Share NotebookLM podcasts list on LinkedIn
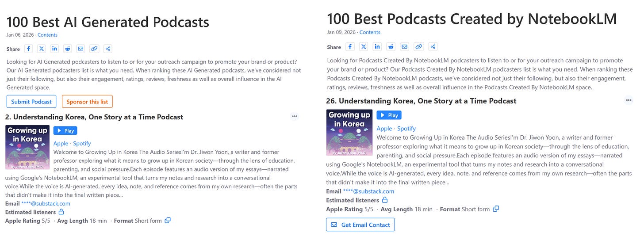Image resolution: width=644 pixels, height=240 pixels. click(377, 46)
